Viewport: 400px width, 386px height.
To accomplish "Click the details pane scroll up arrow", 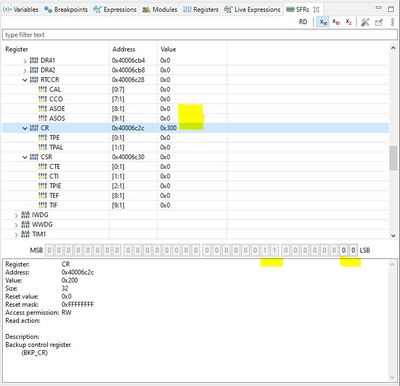I will click(392, 264).
